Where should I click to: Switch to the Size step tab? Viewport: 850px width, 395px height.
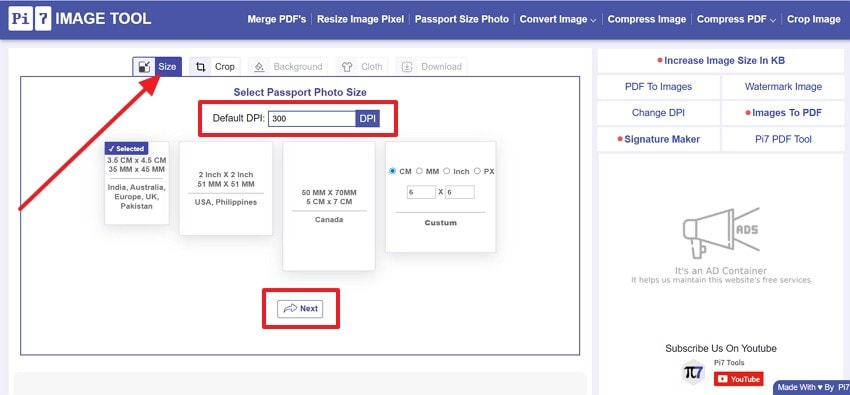click(x=157, y=67)
